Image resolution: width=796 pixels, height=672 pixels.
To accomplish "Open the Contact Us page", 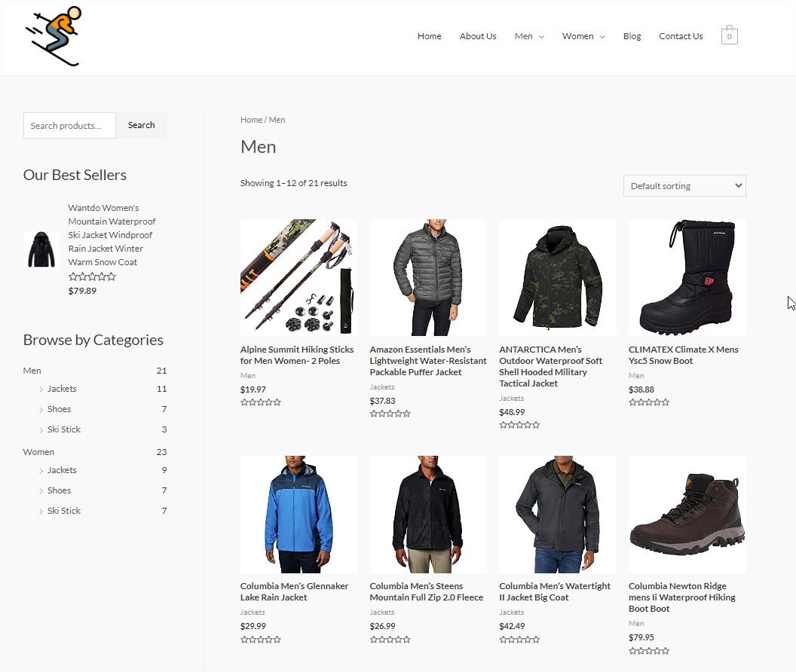I will tap(681, 36).
